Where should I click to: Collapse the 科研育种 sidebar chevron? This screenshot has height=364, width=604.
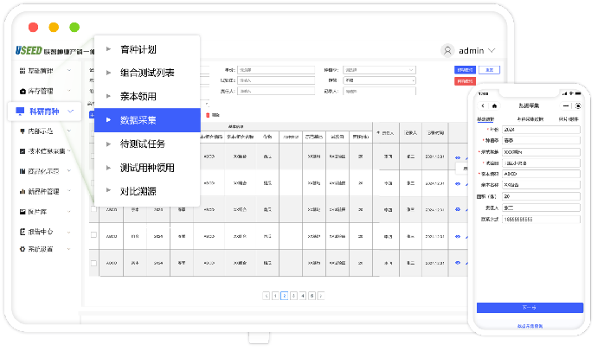pos(70,111)
